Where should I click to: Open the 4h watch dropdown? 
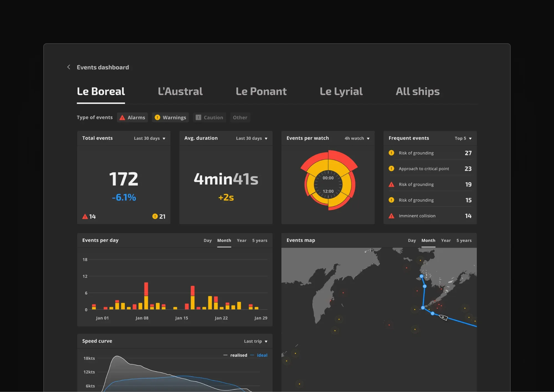coord(357,138)
